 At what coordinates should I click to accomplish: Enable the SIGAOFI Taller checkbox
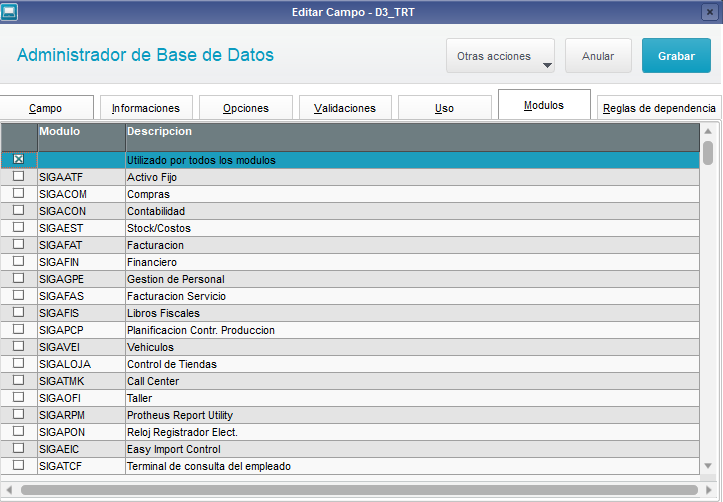coord(18,397)
